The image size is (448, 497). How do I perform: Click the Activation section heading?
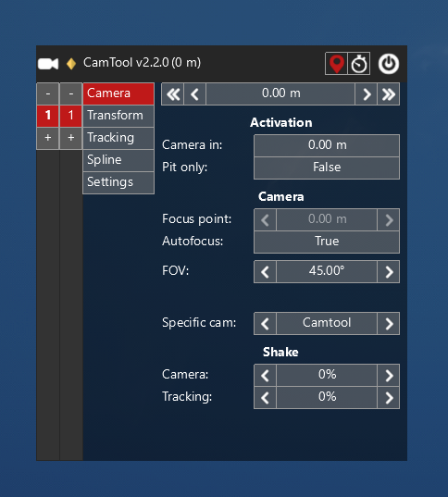pyautogui.click(x=280, y=123)
